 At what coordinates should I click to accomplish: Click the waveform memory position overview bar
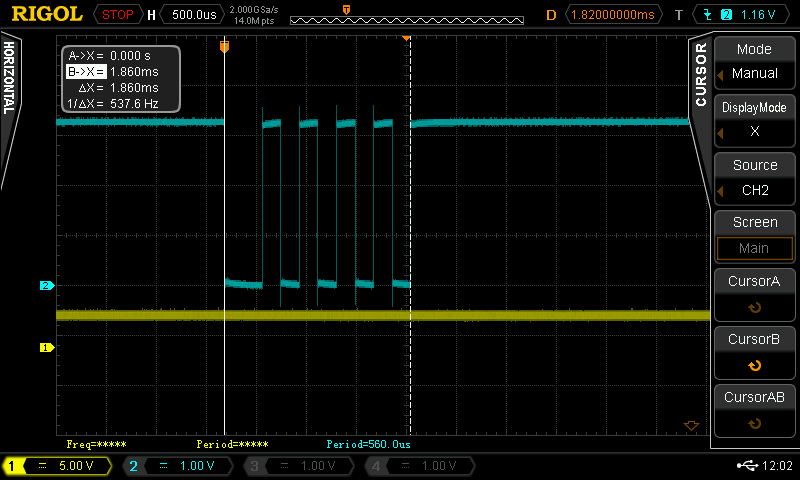pos(407,20)
